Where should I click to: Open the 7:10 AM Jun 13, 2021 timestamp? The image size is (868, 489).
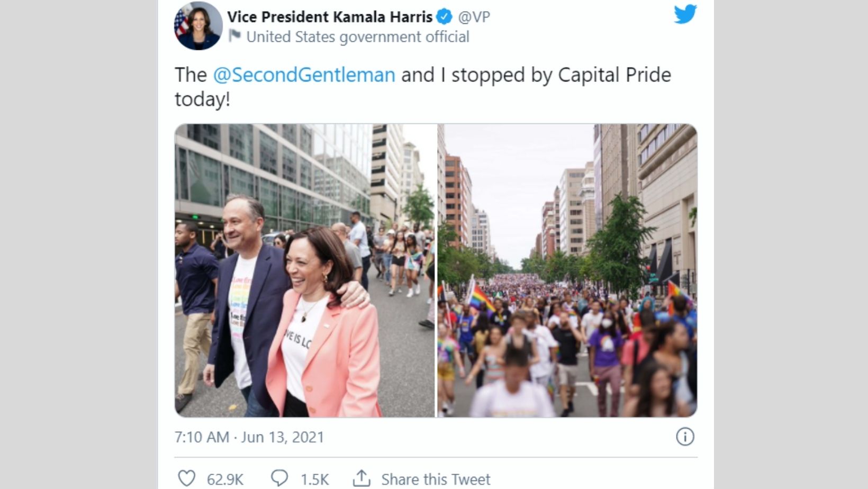(249, 437)
